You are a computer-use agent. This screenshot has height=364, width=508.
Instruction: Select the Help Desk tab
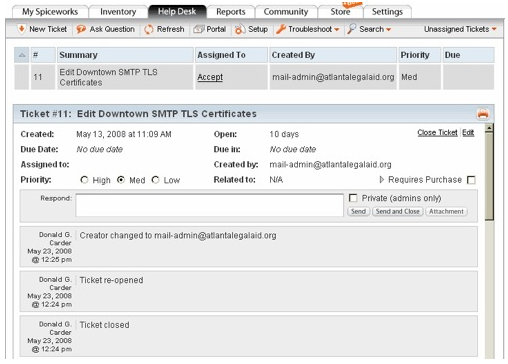(177, 12)
